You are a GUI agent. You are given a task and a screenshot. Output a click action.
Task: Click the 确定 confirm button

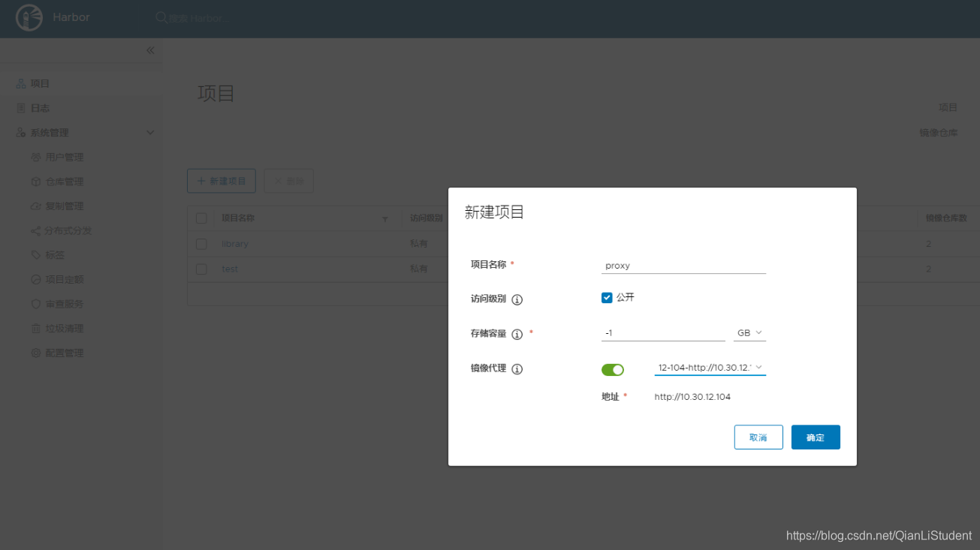pos(816,437)
